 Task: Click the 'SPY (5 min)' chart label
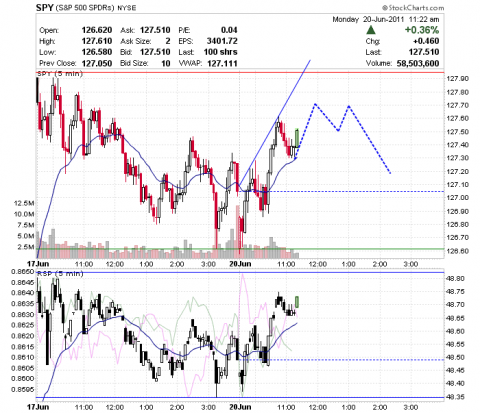click(x=60, y=73)
